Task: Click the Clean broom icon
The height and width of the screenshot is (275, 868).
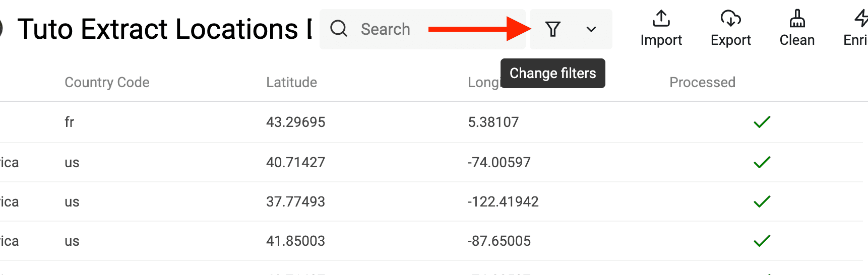Action: point(797,19)
